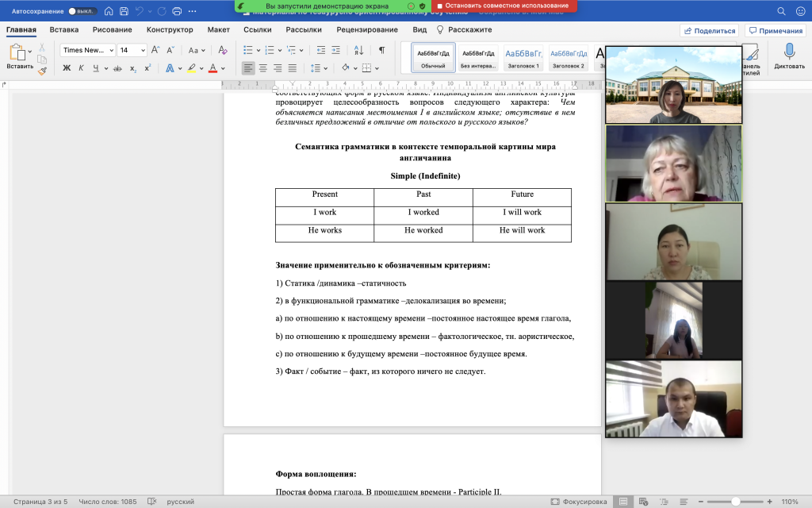Image resolution: width=812 pixels, height=508 pixels.
Task: Click the Clear Formatting icon
Action: click(223, 50)
